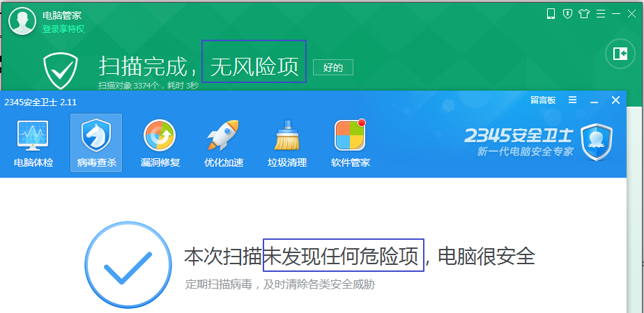
Task: Close the 电脑管家 window
Action: point(631,14)
